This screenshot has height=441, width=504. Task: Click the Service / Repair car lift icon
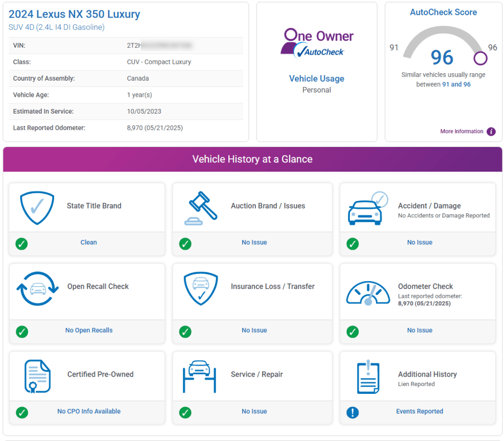199,377
